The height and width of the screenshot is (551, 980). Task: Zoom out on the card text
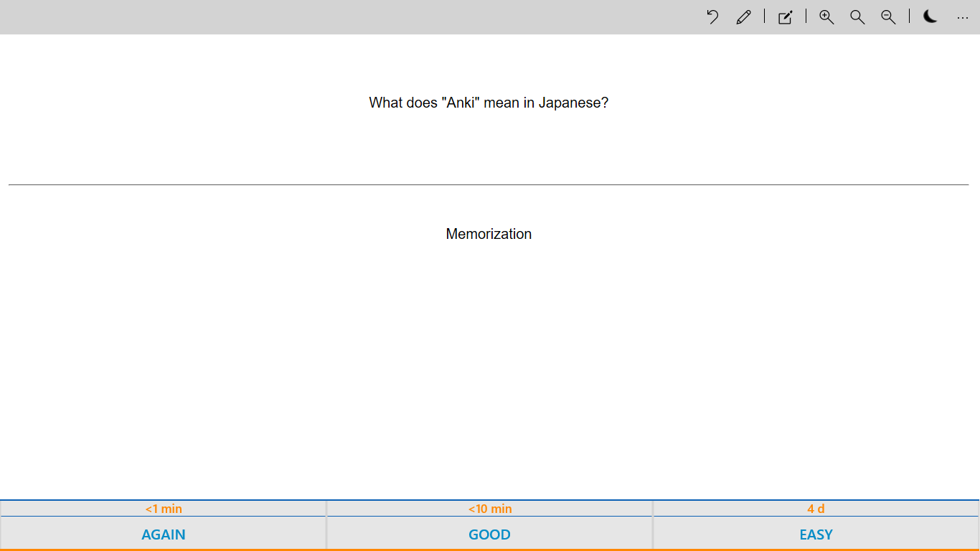point(888,17)
